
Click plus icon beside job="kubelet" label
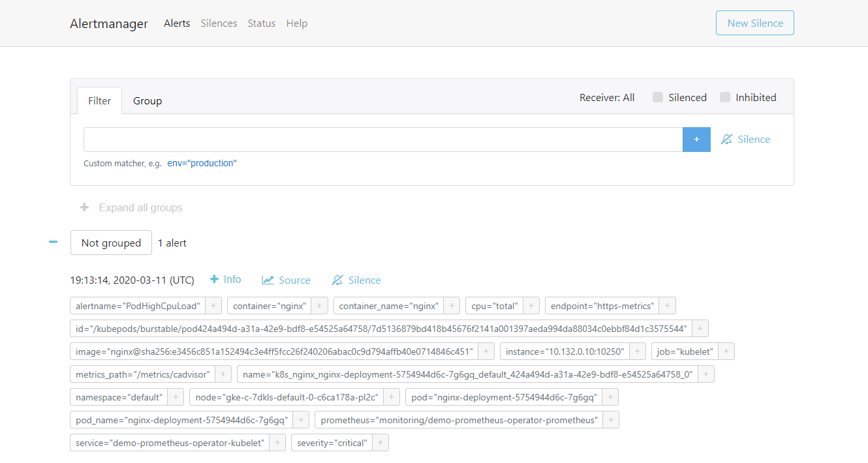pos(726,351)
